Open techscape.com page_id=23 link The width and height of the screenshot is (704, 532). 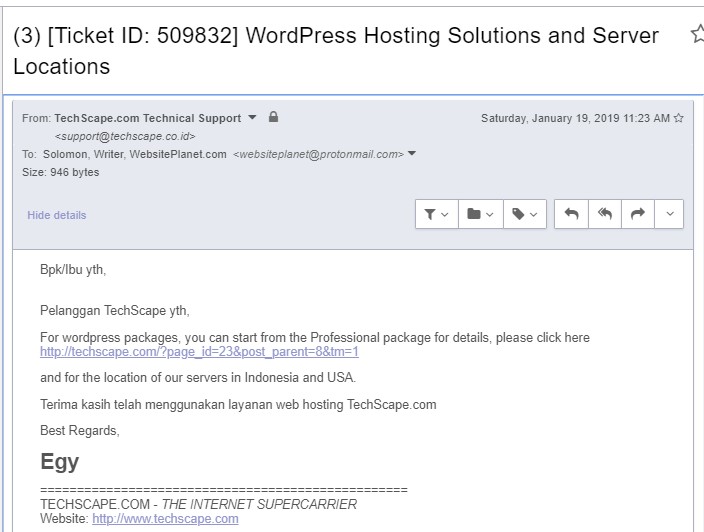(199, 352)
